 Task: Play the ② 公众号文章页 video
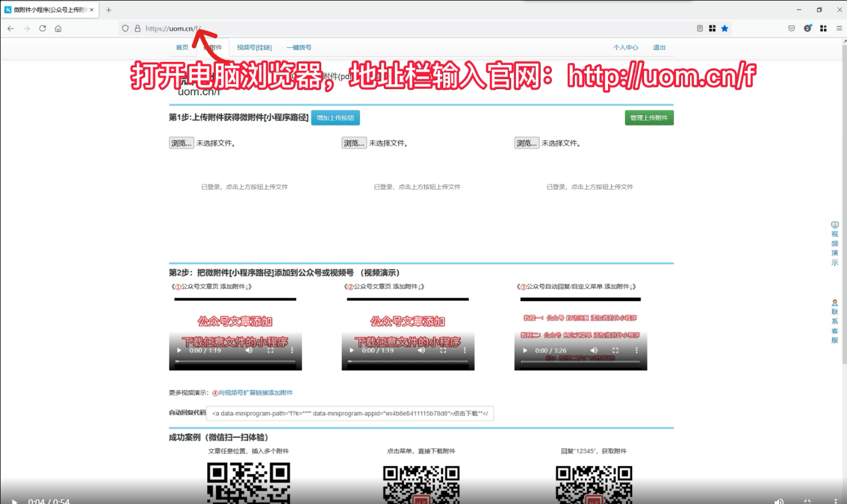pyautogui.click(x=352, y=351)
